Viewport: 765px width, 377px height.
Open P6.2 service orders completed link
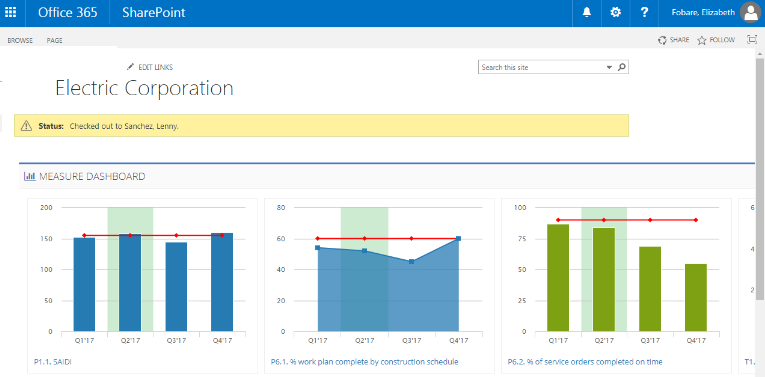(585, 362)
